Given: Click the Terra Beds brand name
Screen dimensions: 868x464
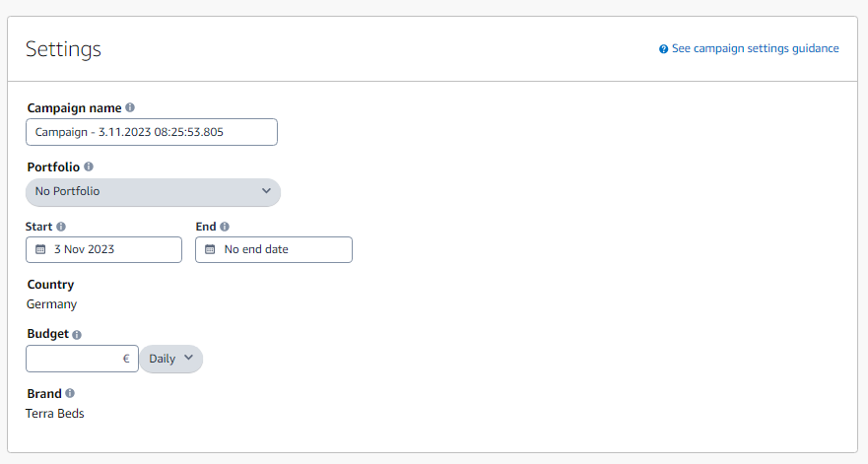Looking at the screenshot, I should coord(55,414).
